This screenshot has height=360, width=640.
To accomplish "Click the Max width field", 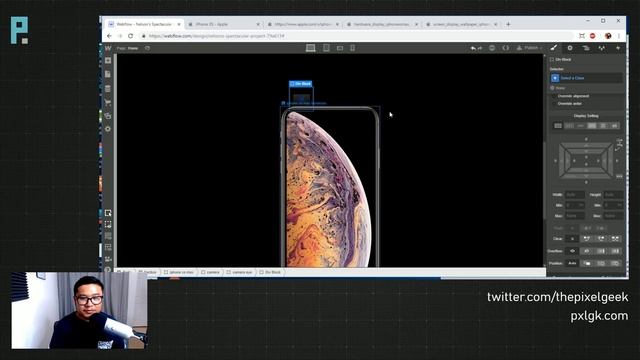I will (575, 216).
